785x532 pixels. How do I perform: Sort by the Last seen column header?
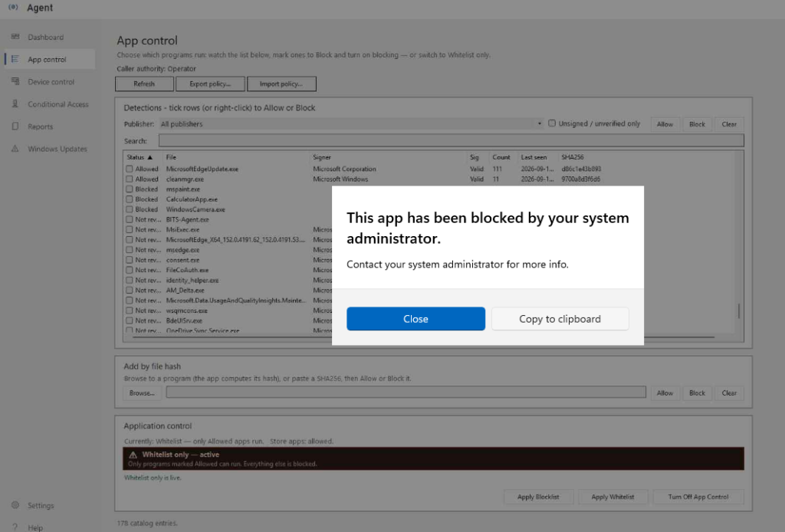[x=534, y=157]
